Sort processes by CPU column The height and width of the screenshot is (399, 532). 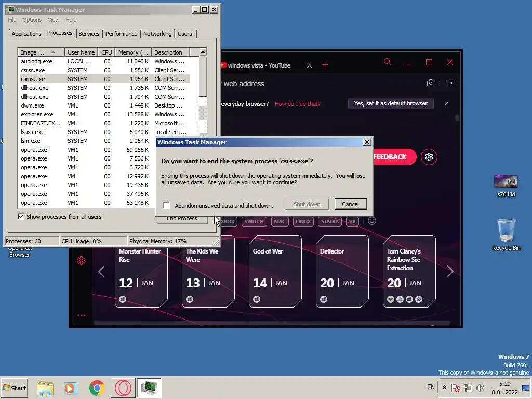(107, 52)
